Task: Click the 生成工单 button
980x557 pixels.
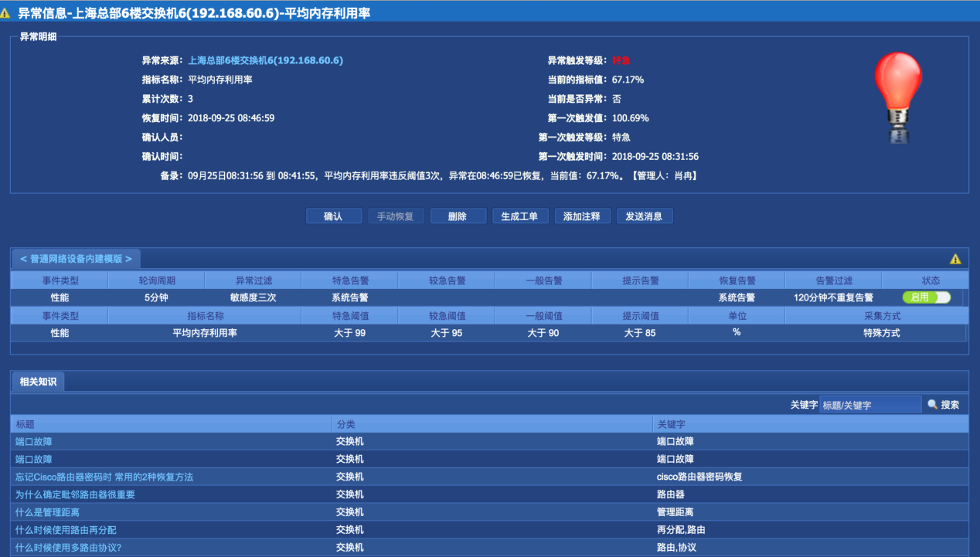Action: tap(520, 216)
